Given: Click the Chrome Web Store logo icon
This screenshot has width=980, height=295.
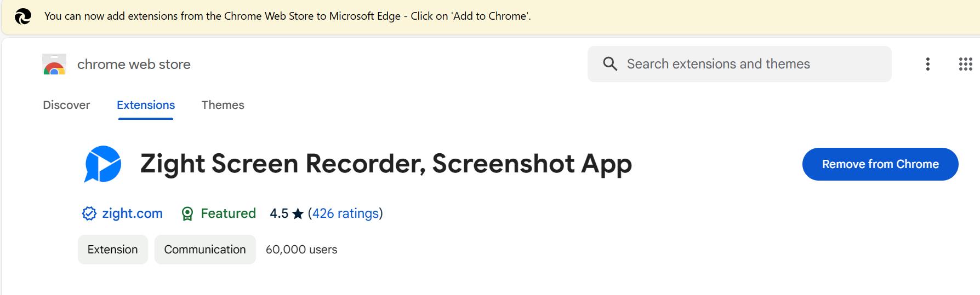Looking at the screenshot, I should 54,64.
